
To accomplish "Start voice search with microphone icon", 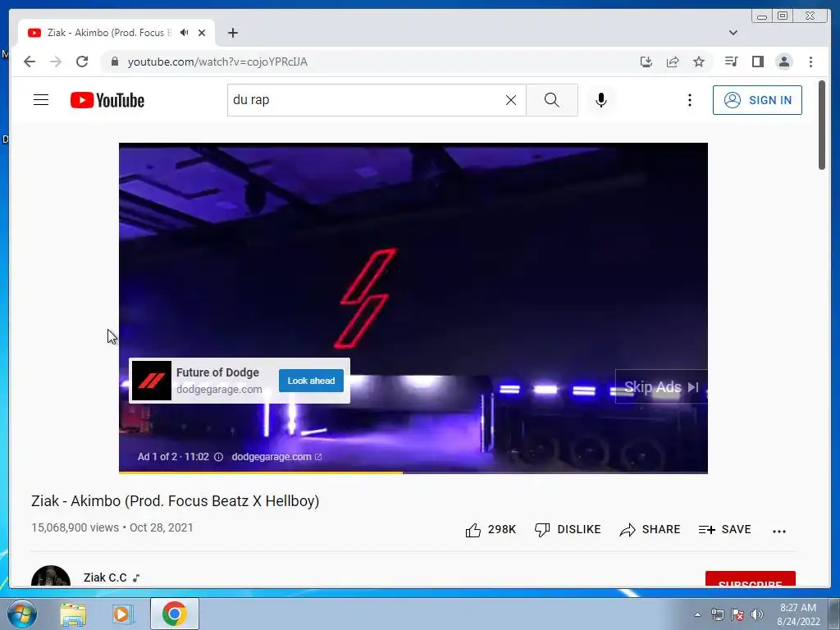I will click(601, 100).
